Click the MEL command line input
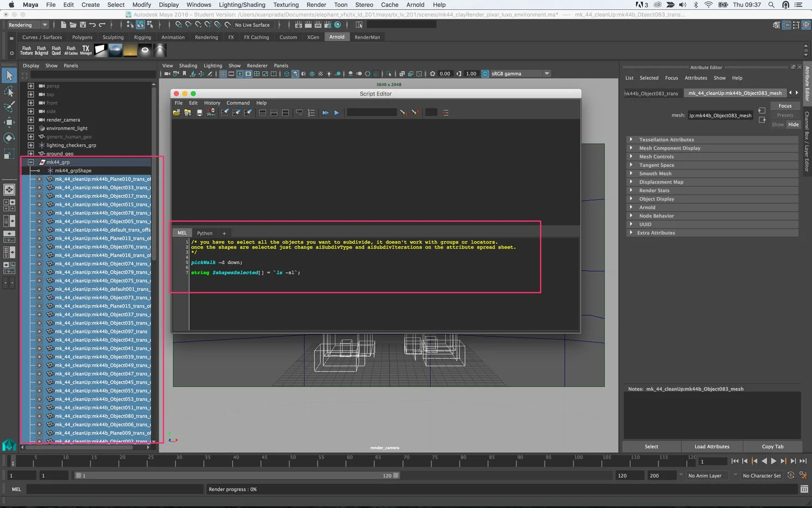 (x=114, y=489)
